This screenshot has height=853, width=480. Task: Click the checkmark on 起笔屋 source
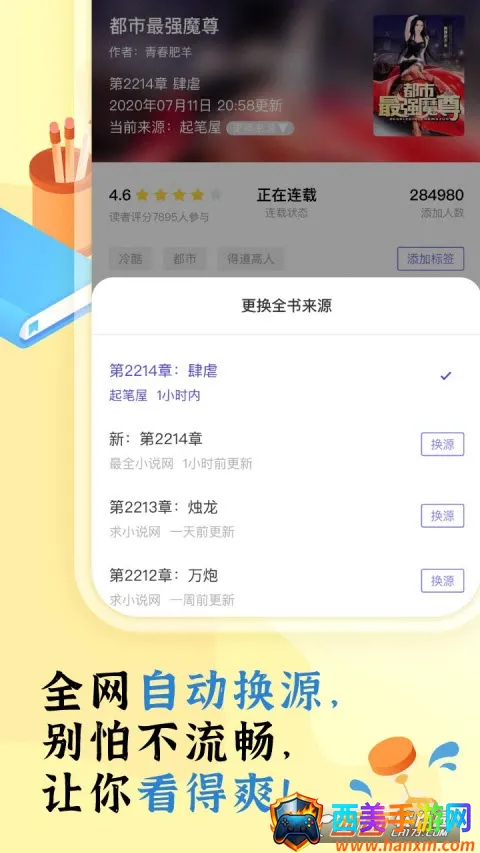point(446,375)
